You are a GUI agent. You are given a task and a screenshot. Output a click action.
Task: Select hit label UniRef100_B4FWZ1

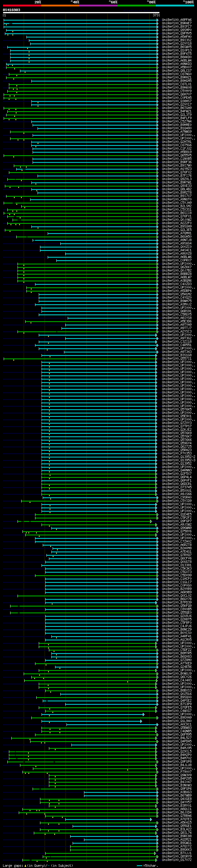[x=177, y=111]
